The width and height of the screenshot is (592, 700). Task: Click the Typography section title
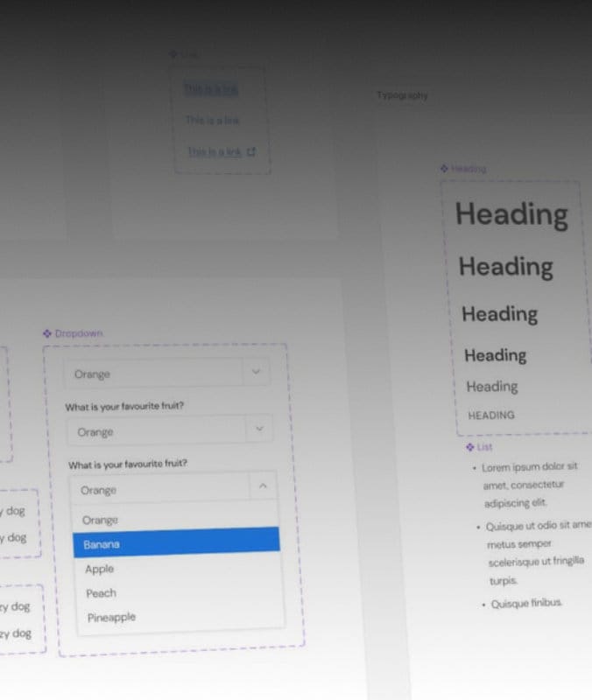click(402, 94)
